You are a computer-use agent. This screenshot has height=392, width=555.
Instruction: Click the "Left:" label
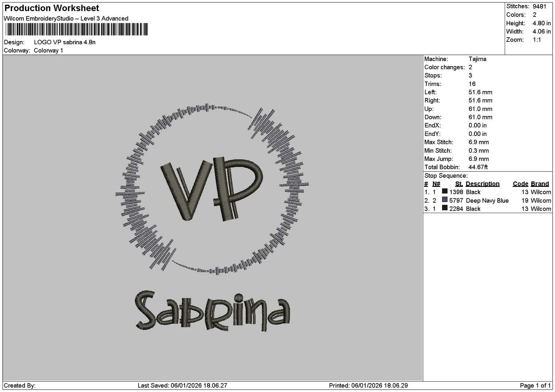point(430,93)
